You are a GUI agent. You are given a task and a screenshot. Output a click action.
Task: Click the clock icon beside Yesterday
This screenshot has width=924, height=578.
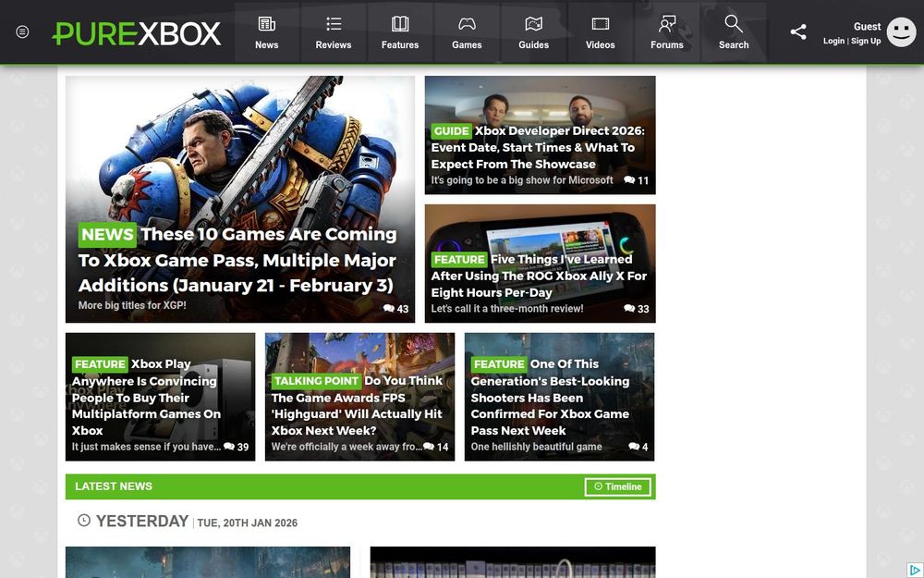84,520
